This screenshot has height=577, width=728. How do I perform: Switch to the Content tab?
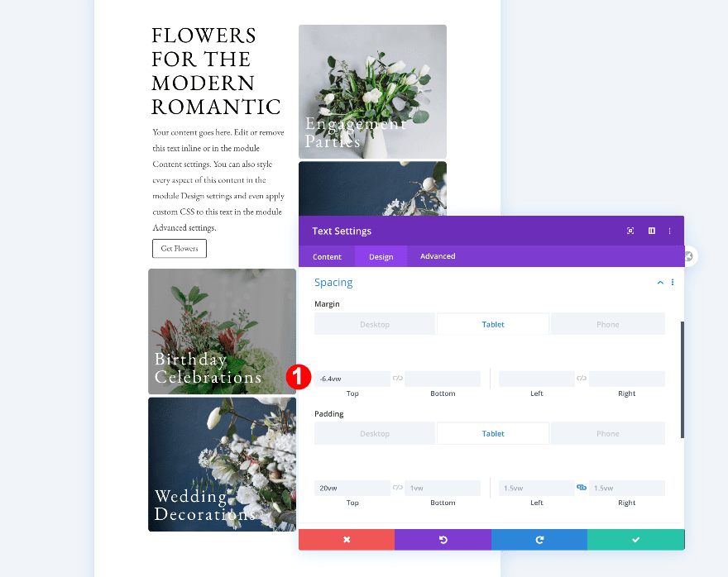click(x=327, y=256)
